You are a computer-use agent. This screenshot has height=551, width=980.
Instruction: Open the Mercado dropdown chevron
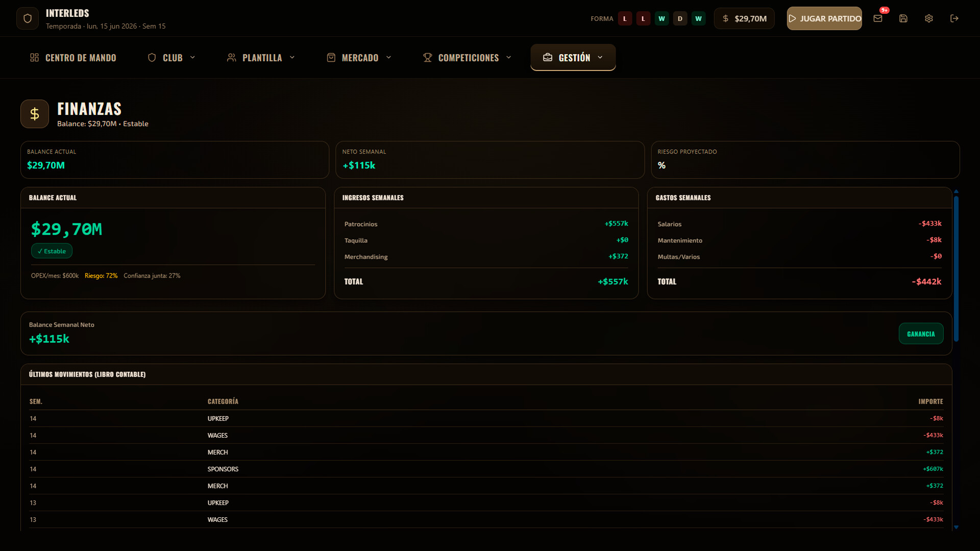[x=388, y=58]
